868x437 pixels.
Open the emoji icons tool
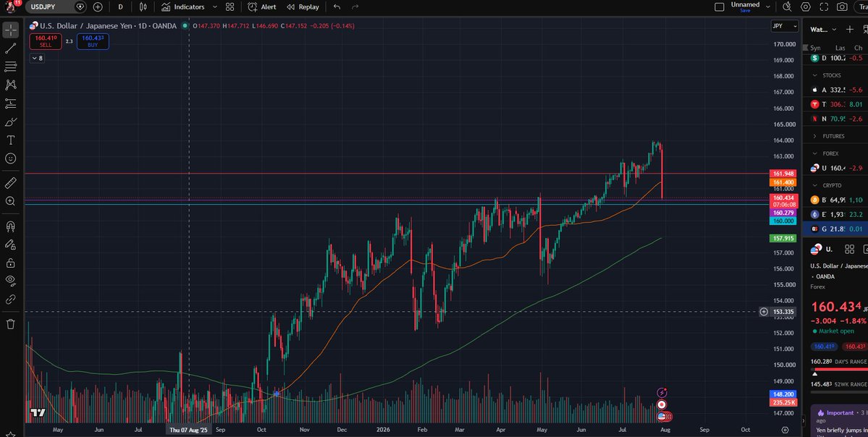tap(11, 158)
